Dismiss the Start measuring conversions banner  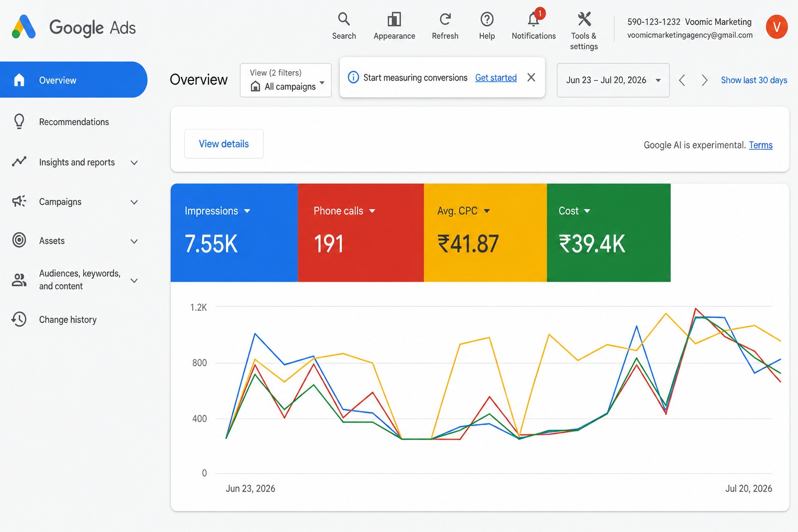(x=531, y=77)
